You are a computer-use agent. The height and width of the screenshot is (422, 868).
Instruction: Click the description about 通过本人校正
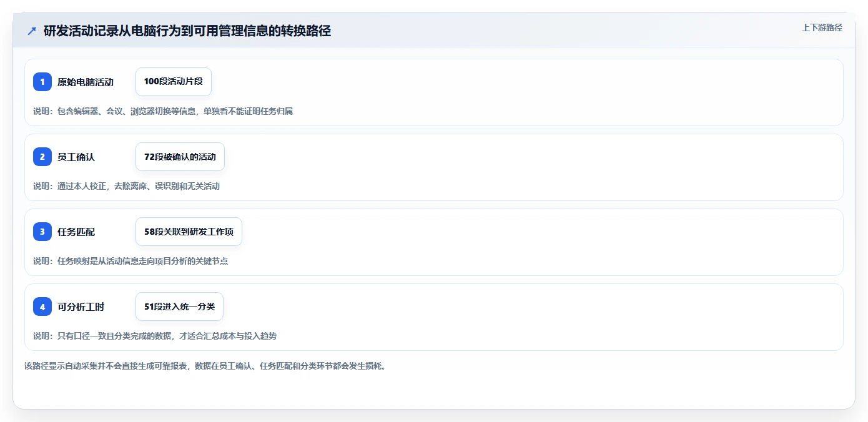[x=127, y=186]
